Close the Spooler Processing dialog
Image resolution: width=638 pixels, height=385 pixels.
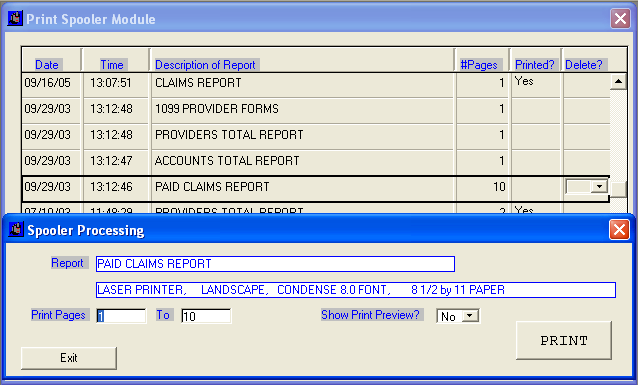[619, 230]
